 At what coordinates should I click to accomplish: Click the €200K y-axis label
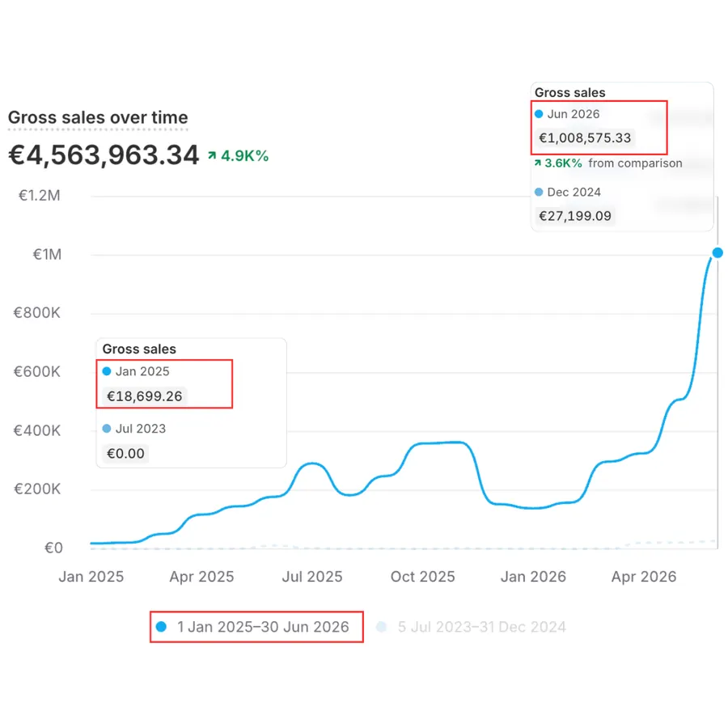tap(37, 489)
